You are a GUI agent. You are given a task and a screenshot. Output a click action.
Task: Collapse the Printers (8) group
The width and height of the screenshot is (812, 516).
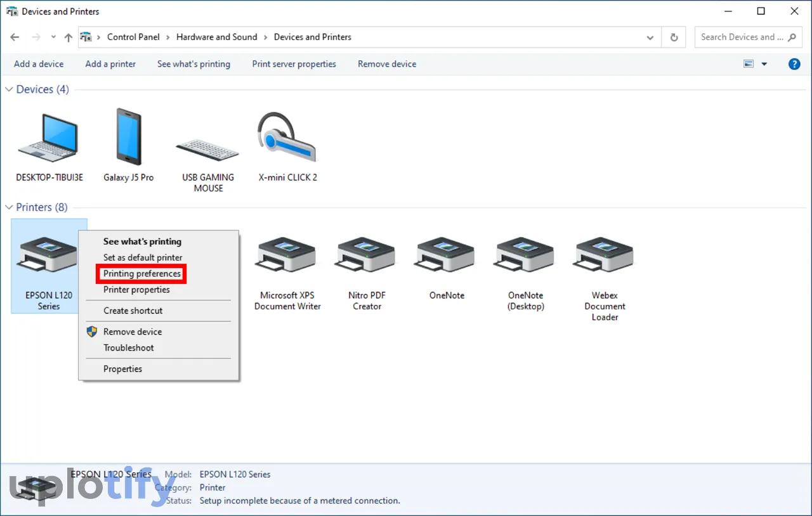click(9, 207)
